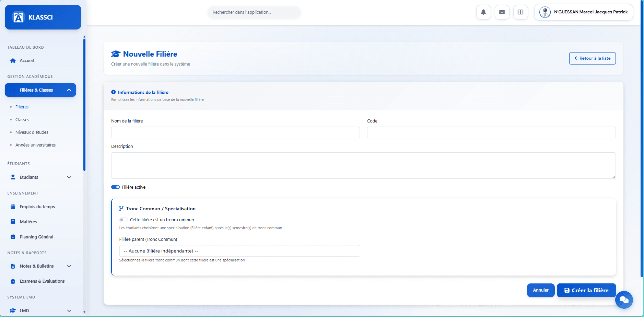
Task: Click the graduation cap icon next to Nouvelle Filière
Action: pyautogui.click(x=116, y=54)
